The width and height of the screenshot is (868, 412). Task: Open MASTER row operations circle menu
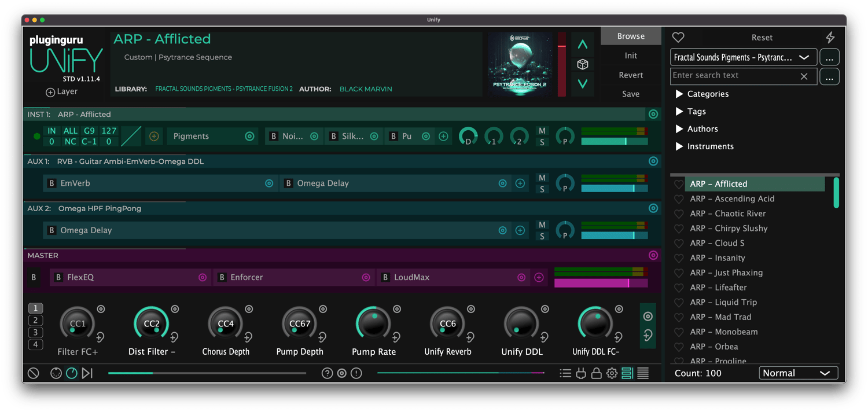[x=653, y=255]
